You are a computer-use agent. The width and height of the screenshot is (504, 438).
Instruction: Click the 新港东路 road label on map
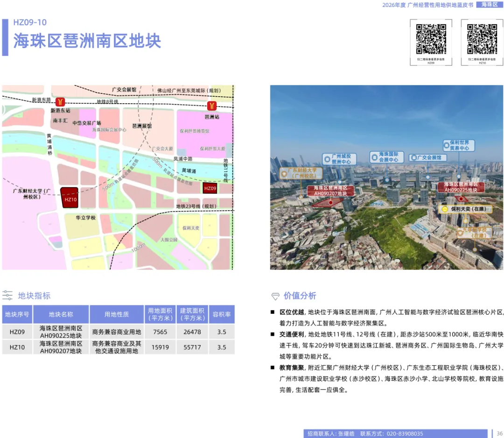42,100
